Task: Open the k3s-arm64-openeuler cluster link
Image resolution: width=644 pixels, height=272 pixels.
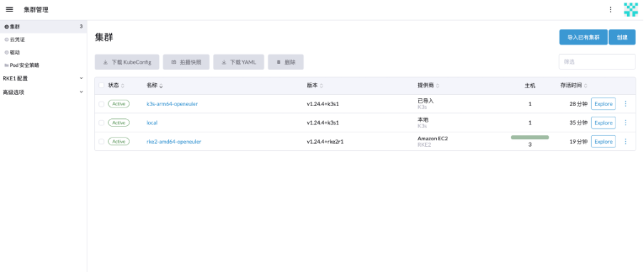Action: coord(172,104)
